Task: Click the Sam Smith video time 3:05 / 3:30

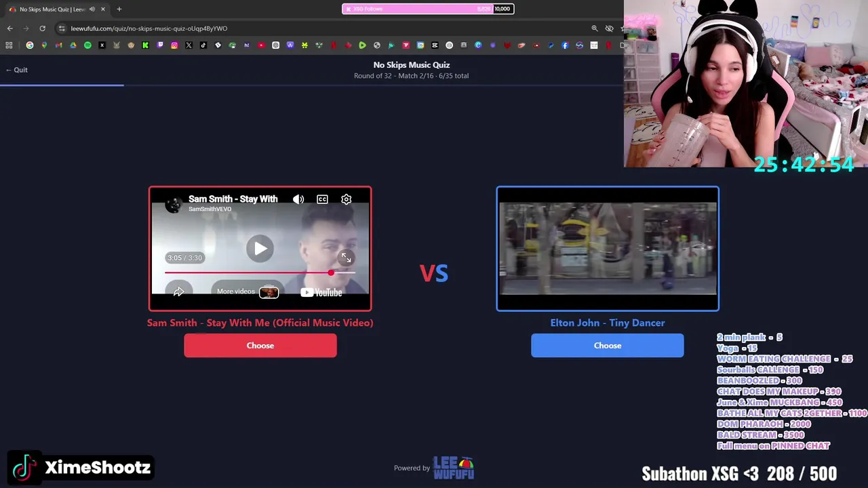Action: pos(184,258)
